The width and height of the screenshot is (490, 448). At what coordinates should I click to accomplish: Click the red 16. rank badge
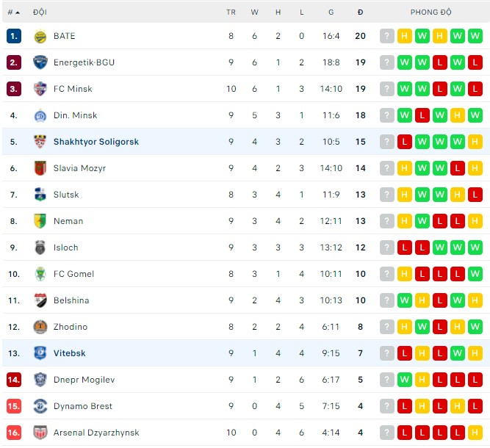(14, 433)
